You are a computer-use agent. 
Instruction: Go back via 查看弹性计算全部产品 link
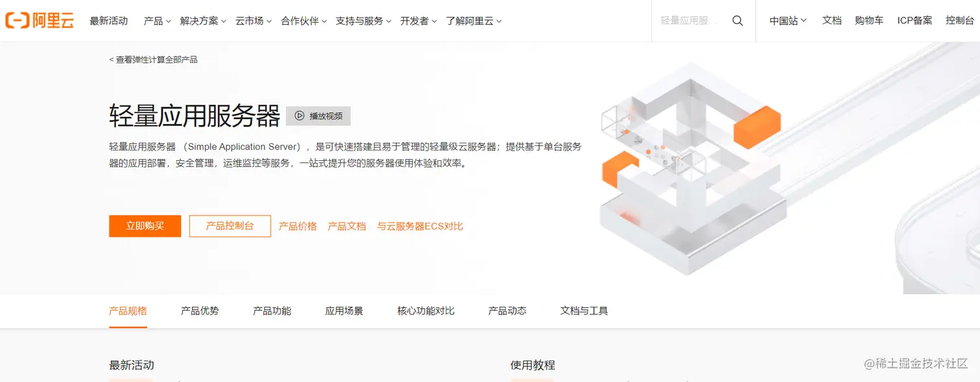[x=154, y=60]
